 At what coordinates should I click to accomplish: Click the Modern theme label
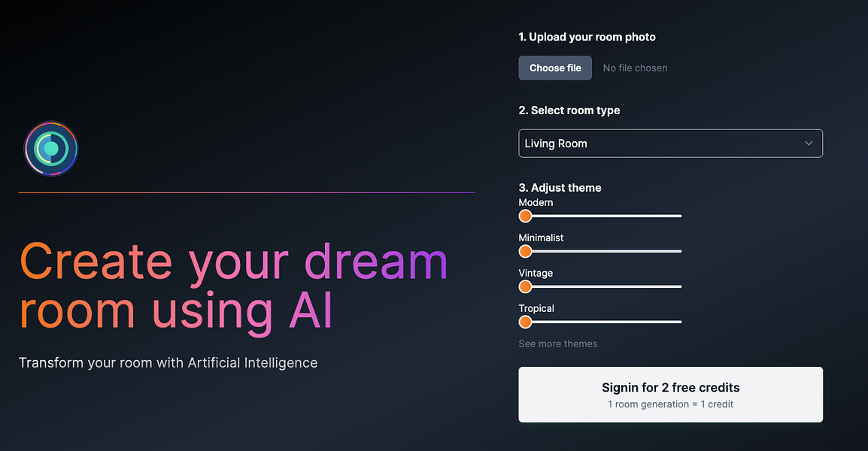535,202
